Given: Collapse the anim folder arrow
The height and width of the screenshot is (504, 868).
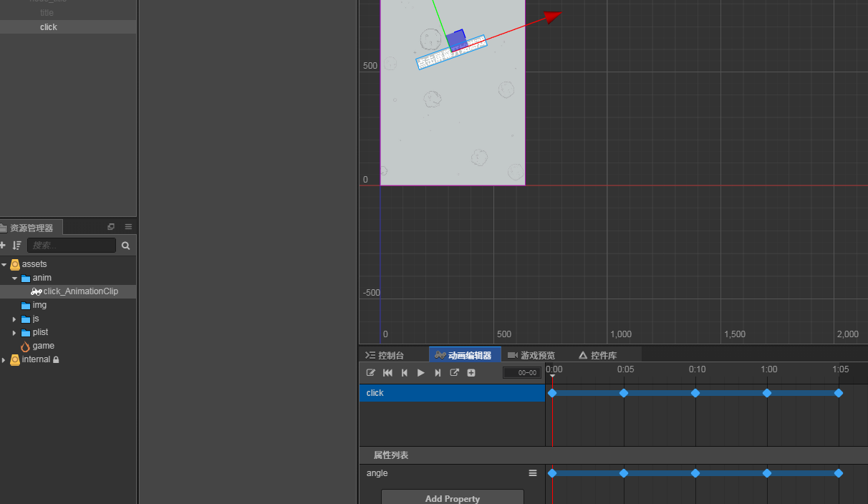Looking at the screenshot, I should [14, 278].
